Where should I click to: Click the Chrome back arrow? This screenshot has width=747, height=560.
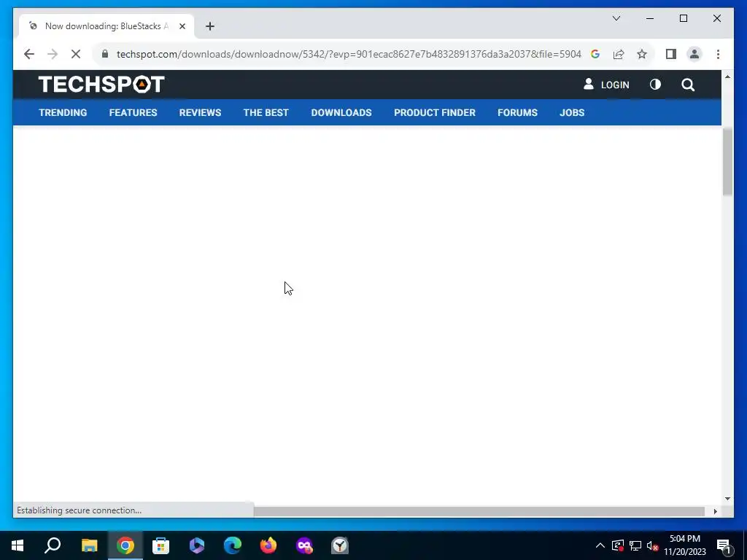29,54
